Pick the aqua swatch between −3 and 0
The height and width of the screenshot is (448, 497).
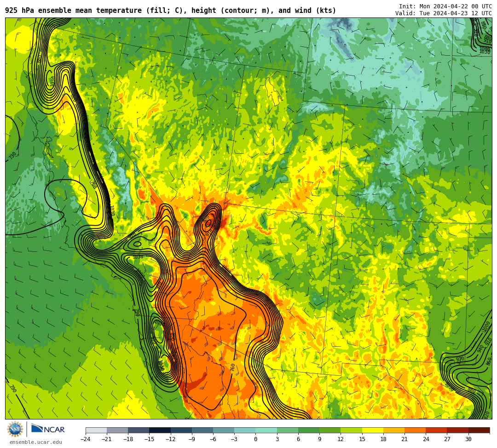[245, 430]
